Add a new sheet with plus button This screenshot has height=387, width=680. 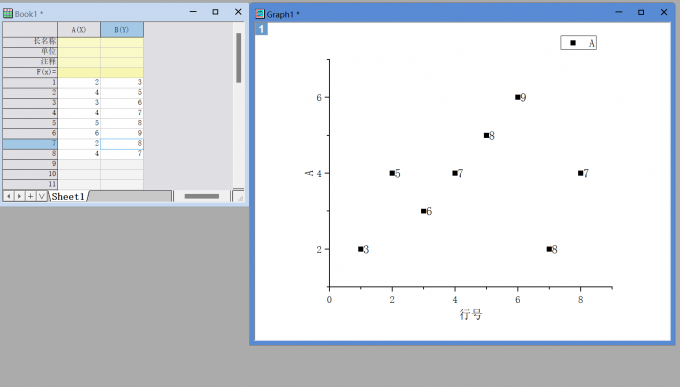[30, 197]
